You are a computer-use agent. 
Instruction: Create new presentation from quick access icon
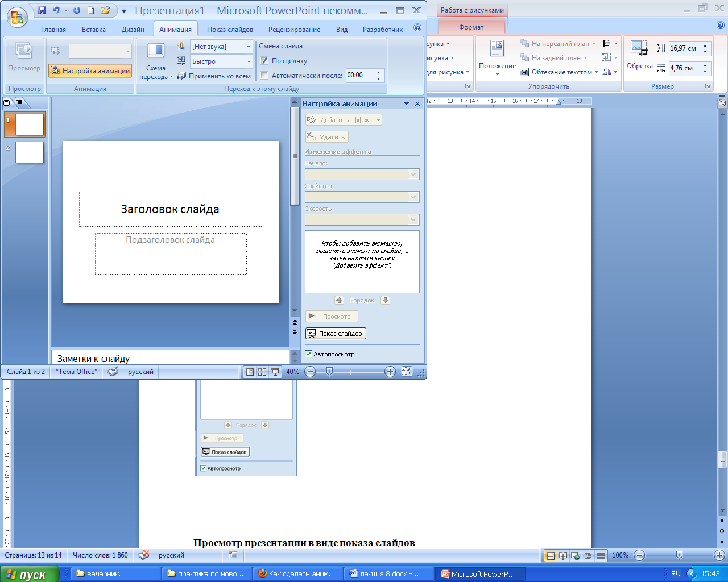pyautogui.click(x=90, y=10)
